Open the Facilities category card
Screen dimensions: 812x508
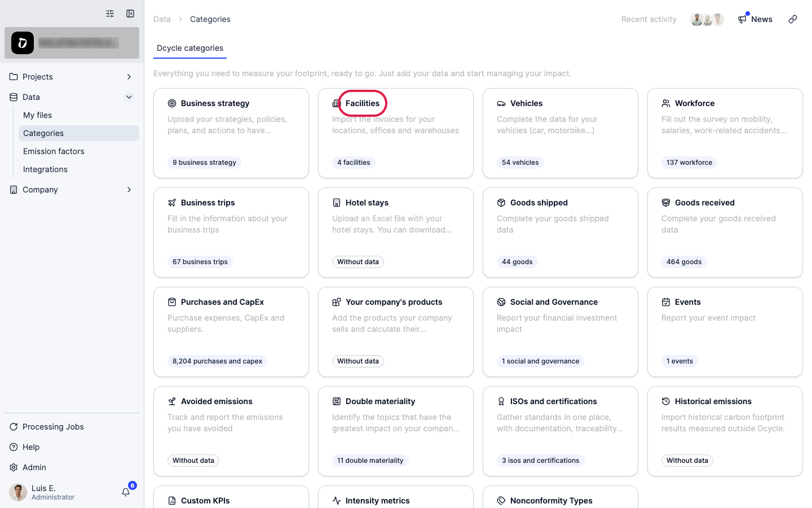pos(396,133)
